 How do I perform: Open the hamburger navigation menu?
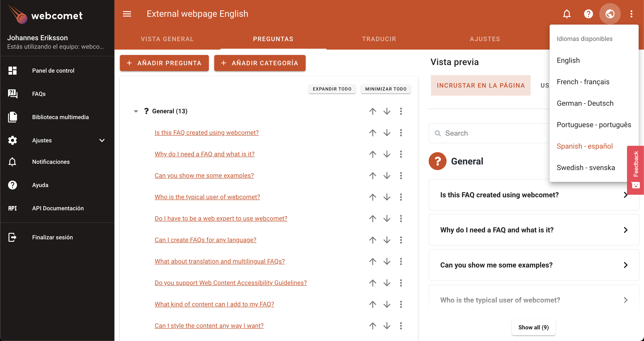point(127,14)
